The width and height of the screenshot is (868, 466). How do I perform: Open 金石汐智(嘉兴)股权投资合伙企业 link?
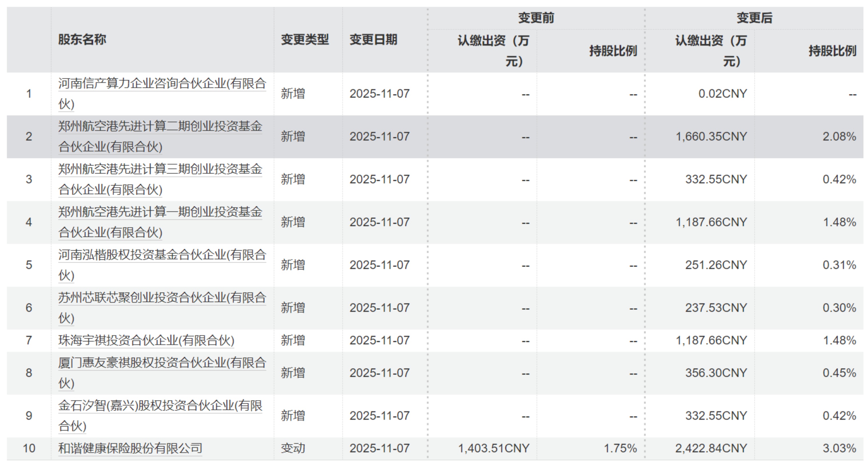pyautogui.click(x=160, y=405)
